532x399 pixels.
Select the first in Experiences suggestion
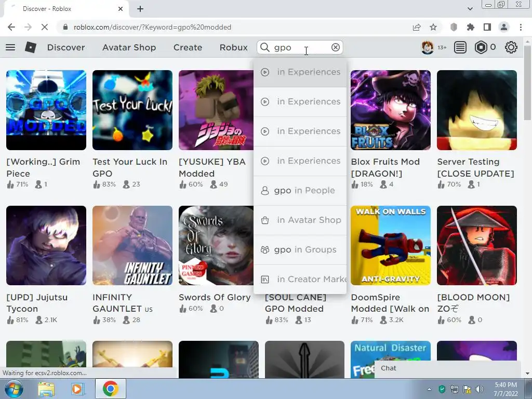[300, 72]
